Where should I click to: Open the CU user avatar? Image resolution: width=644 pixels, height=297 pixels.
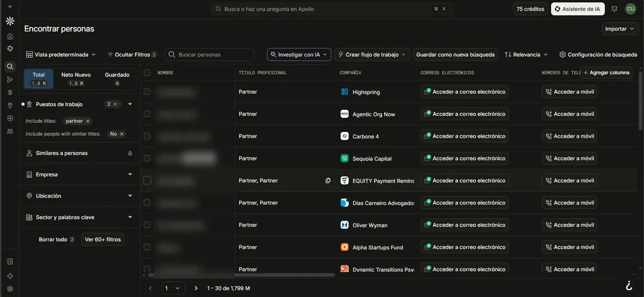(x=630, y=9)
